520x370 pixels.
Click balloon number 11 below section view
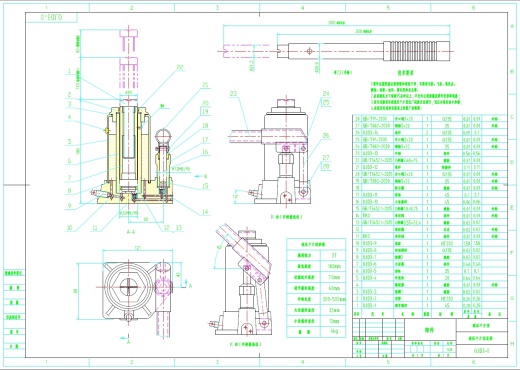(95, 228)
